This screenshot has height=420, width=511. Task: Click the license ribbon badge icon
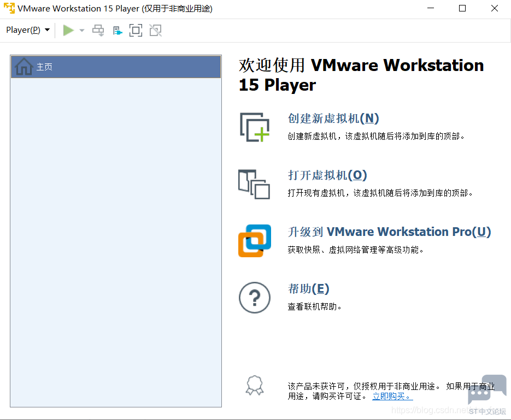pyautogui.click(x=255, y=386)
